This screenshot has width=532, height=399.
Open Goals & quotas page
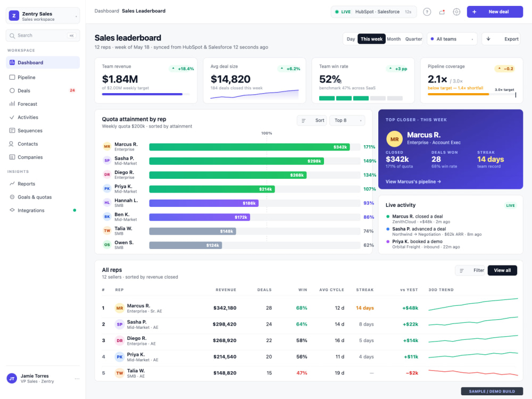[43, 197]
